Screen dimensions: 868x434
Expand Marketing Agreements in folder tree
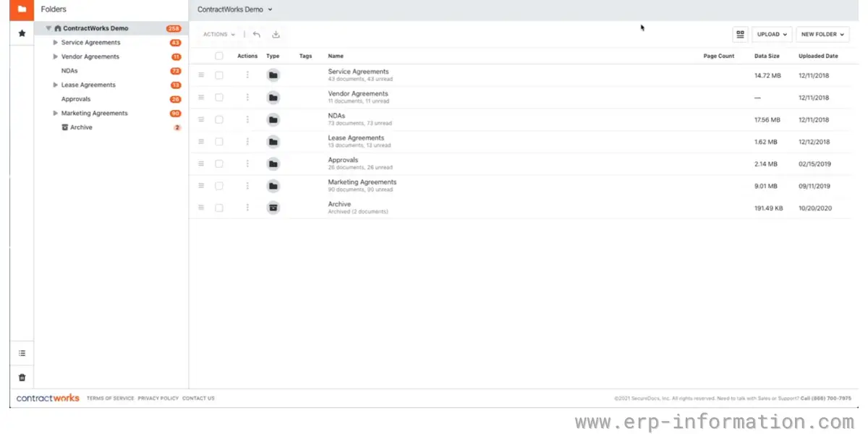click(56, 113)
